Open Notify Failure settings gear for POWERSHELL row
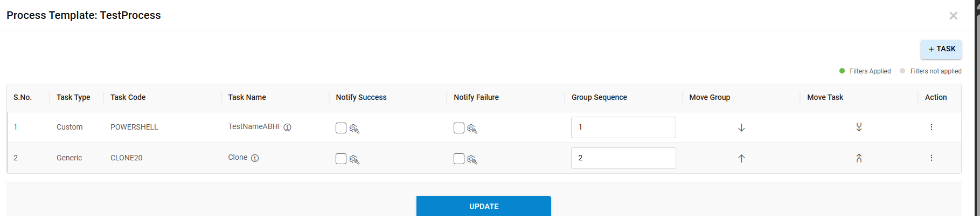This screenshot has width=980, height=216. click(x=472, y=129)
